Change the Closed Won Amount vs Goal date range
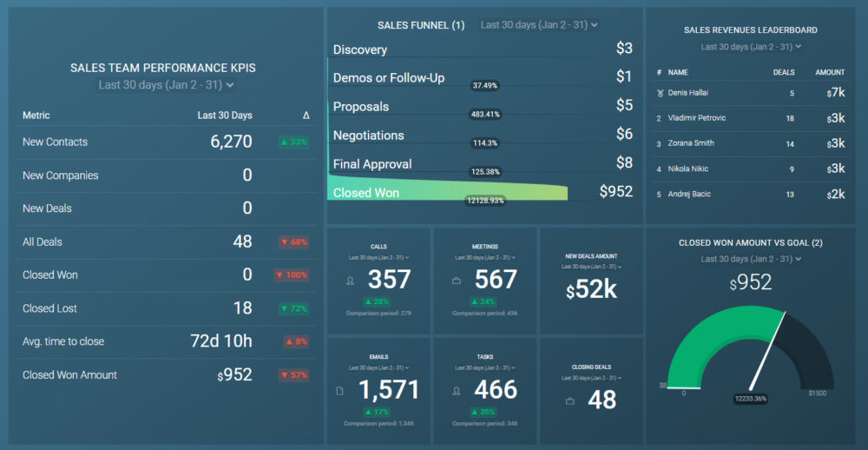 coord(751,259)
